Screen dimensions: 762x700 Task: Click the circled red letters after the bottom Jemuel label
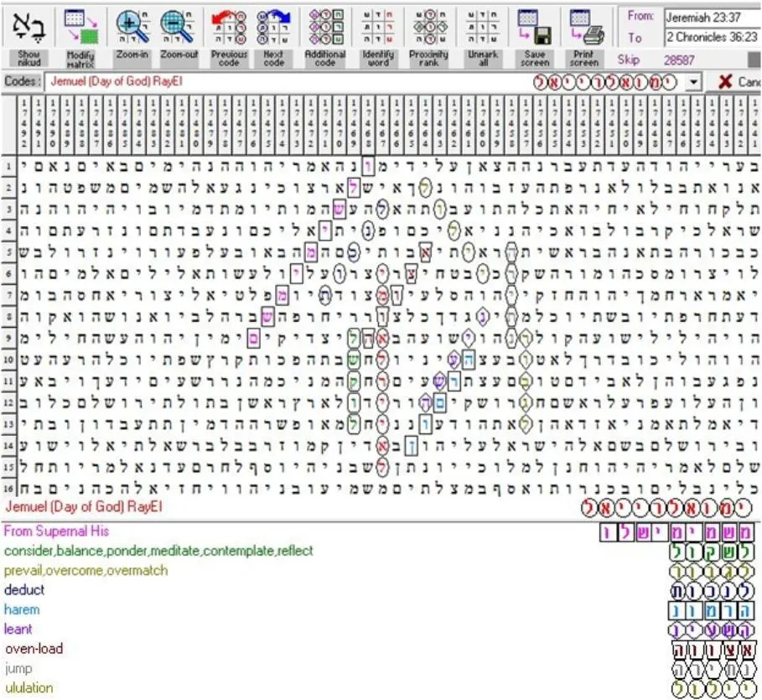click(x=666, y=508)
